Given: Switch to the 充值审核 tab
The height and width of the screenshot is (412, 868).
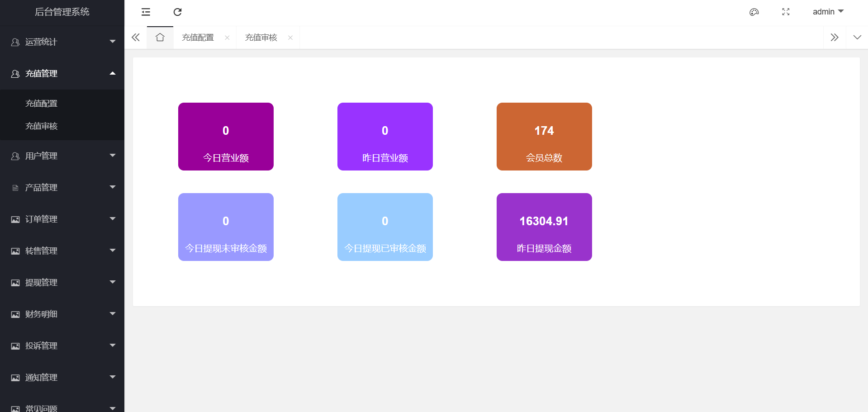Looking at the screenshot, I should [x=261, y=38].
